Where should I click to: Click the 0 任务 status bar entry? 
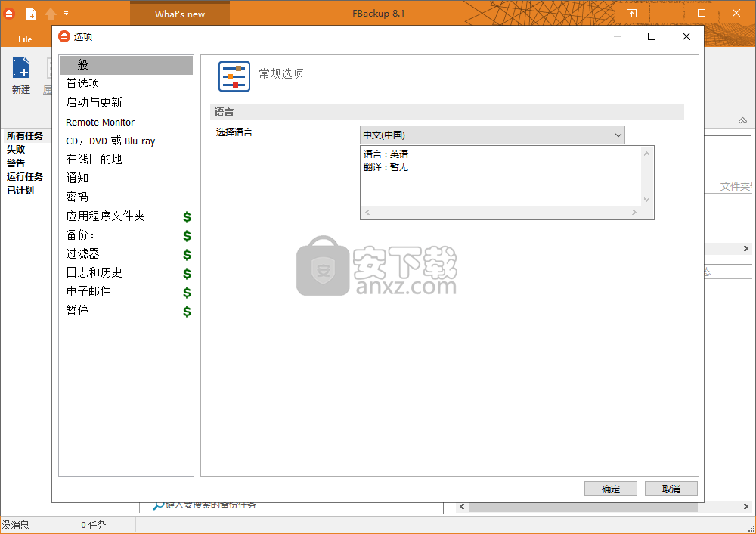93,525
